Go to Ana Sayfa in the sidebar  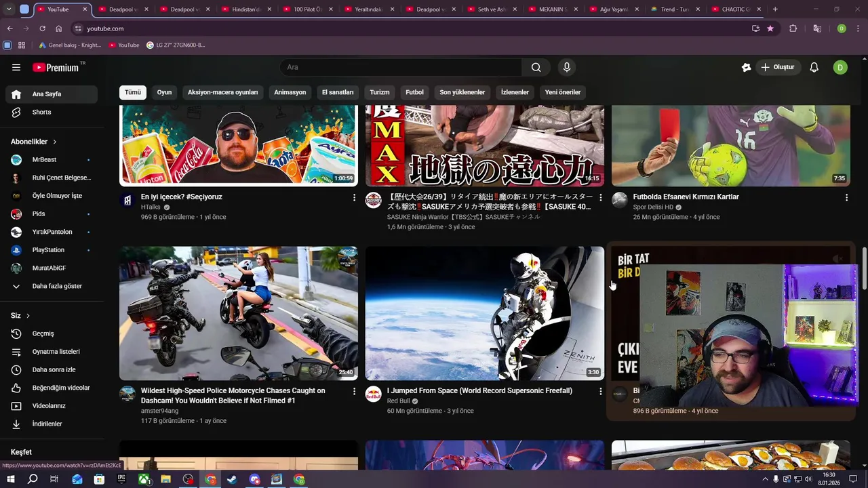[52, 94]
